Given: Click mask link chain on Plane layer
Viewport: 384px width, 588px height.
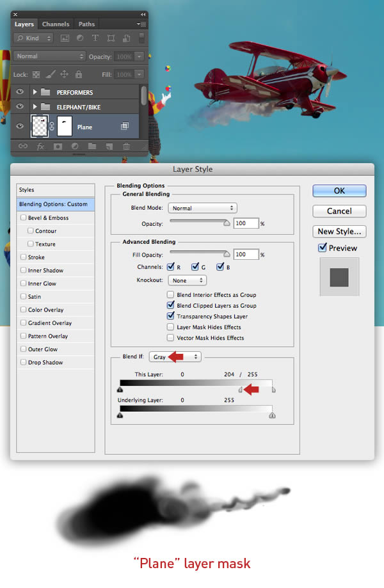Looking at the screenshot, I should [x=52, y=127].
